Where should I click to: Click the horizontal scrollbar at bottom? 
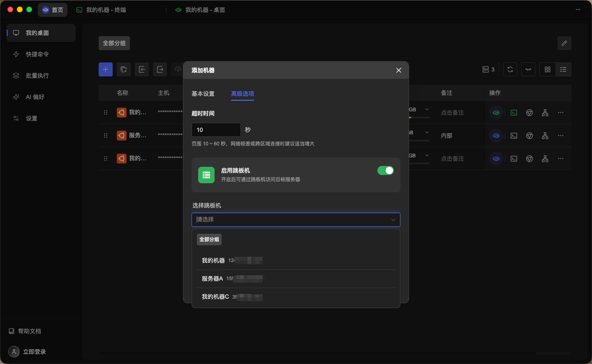317,353
